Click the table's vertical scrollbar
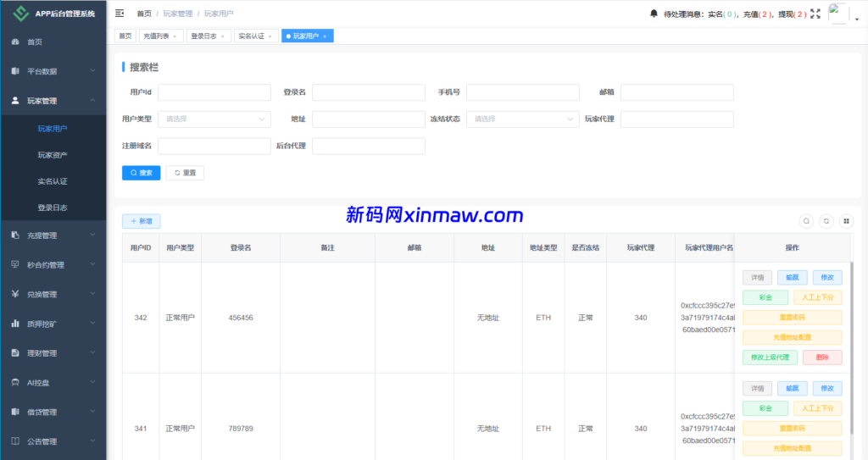Screen dimensions: 868x460 (x=851, y=346)
